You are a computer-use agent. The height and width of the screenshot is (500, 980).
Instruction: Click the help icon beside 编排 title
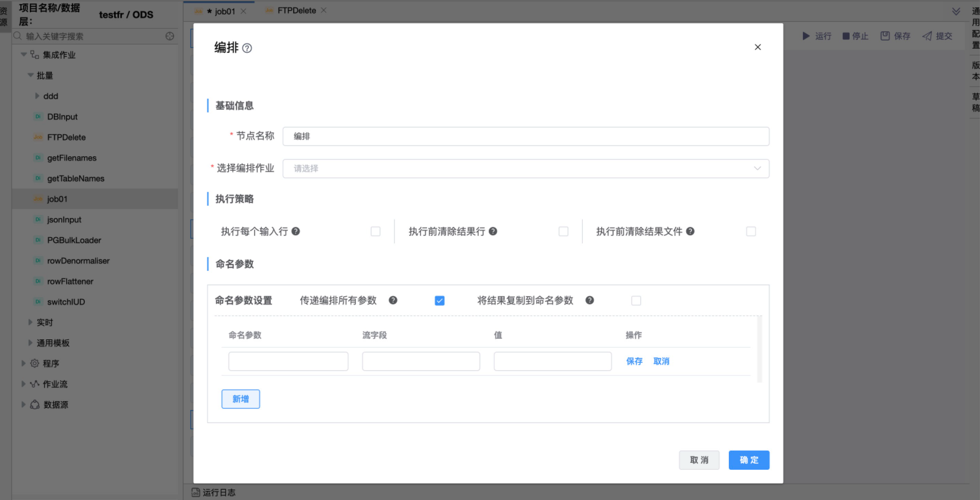point(247,48)
